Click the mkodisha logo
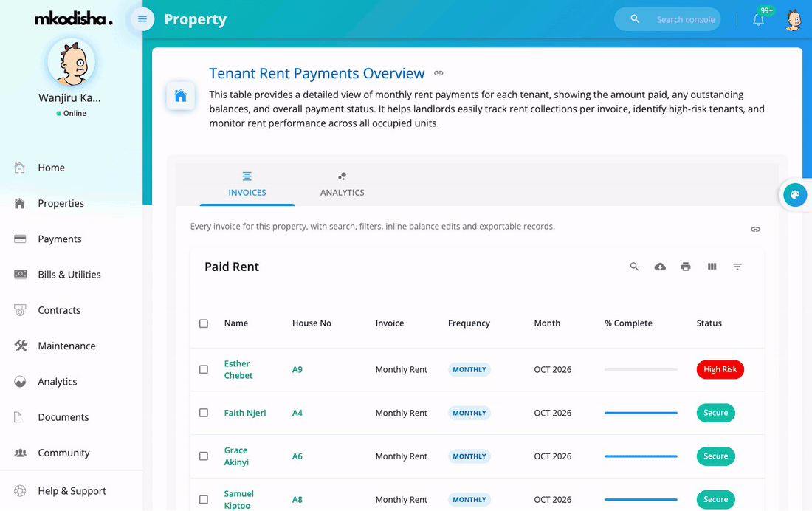Viewport: 812px width, 511px height. coord(74,19)
